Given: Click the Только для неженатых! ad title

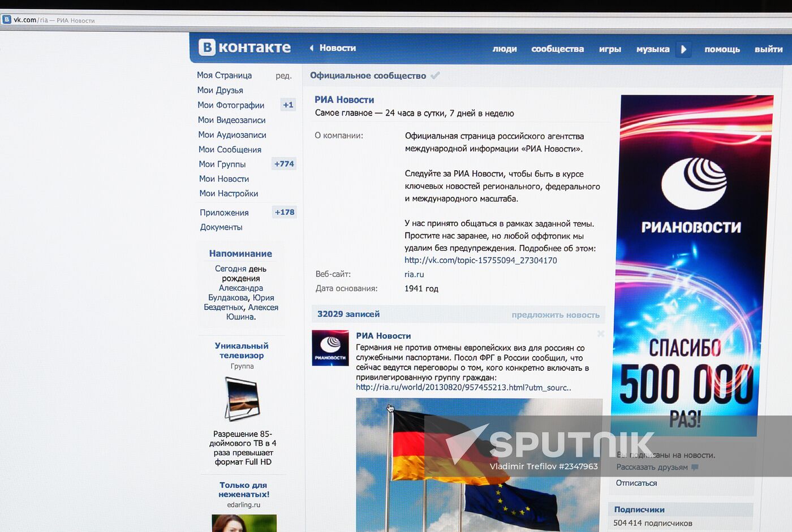Looking at the screenshot, I should click(244, 490).
